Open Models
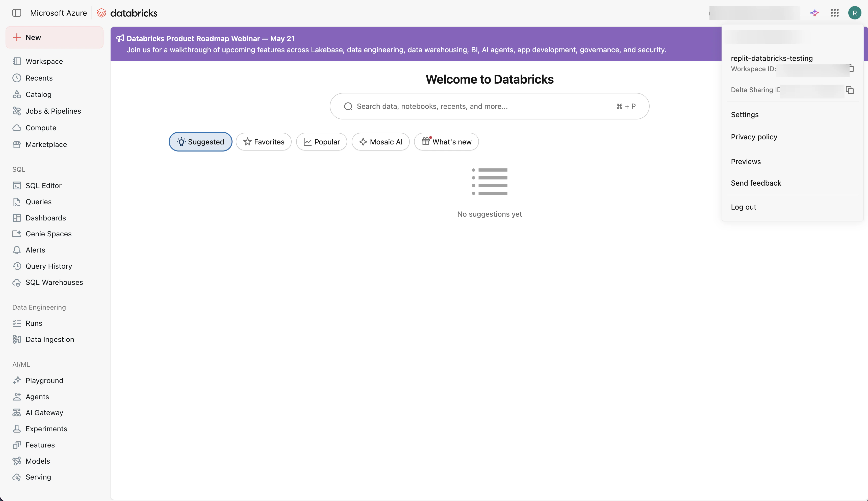Viewport: 868px width, 501px height. point(54,461)
